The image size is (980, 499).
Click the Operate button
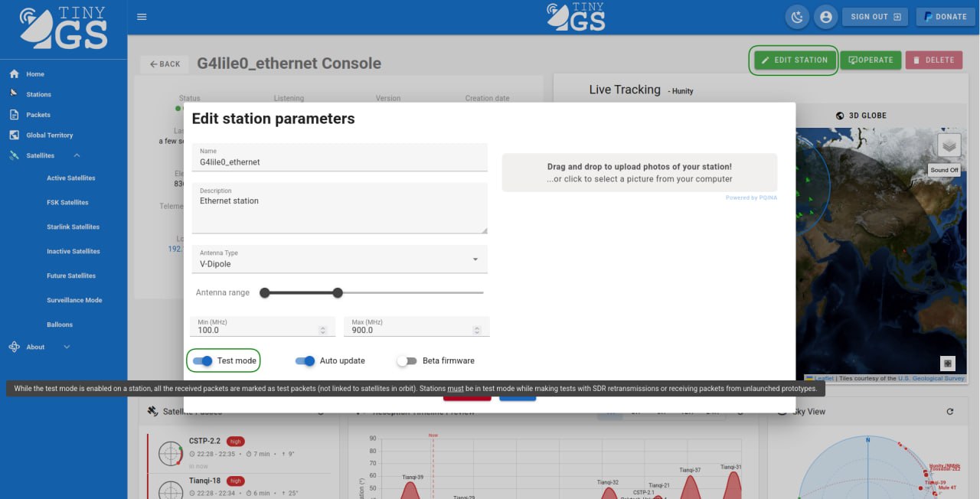tap(871, 60)
